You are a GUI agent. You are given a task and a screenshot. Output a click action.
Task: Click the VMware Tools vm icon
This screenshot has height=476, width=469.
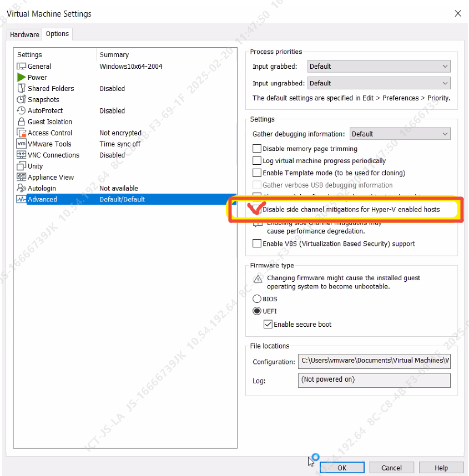[x=21, y=144]
